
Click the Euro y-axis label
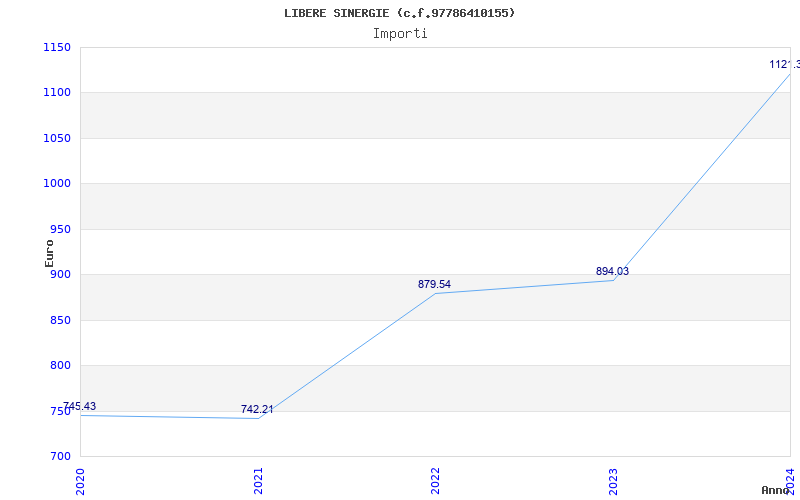pos(50,252)
